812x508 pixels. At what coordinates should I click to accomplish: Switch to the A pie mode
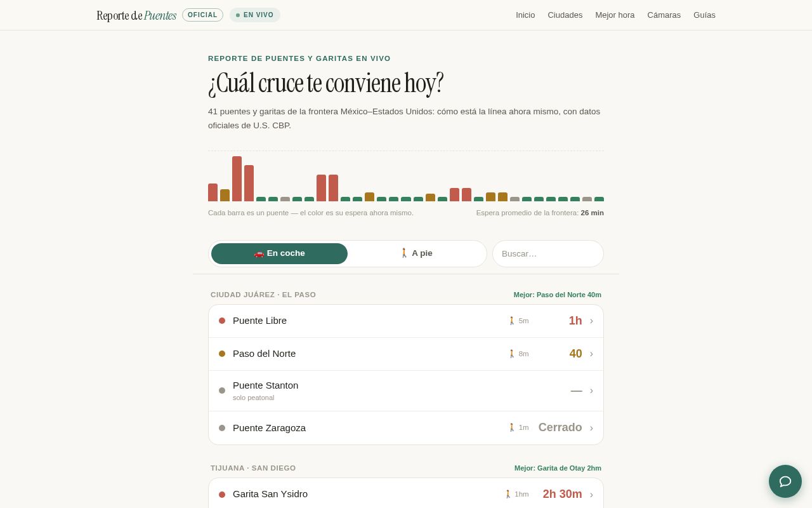[x=416, y=253]
